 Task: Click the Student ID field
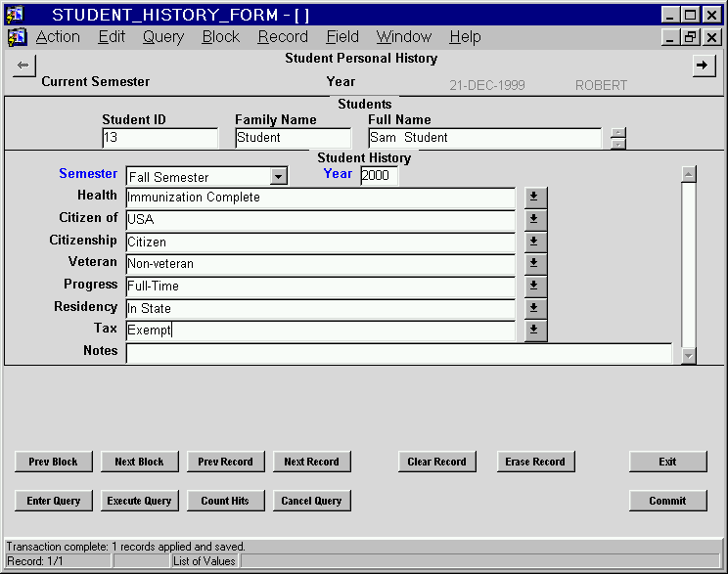[160, 138]
